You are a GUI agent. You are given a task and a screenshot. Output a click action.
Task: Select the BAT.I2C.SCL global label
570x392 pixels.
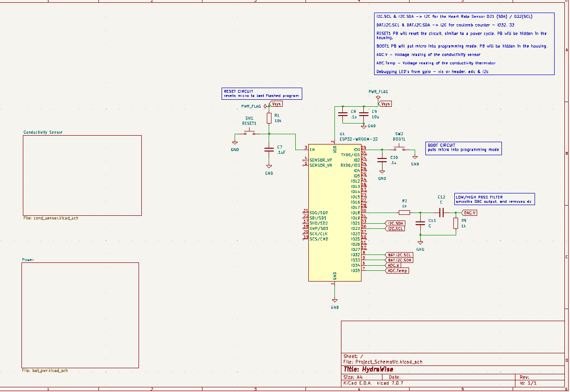click(x=399, y=255)
